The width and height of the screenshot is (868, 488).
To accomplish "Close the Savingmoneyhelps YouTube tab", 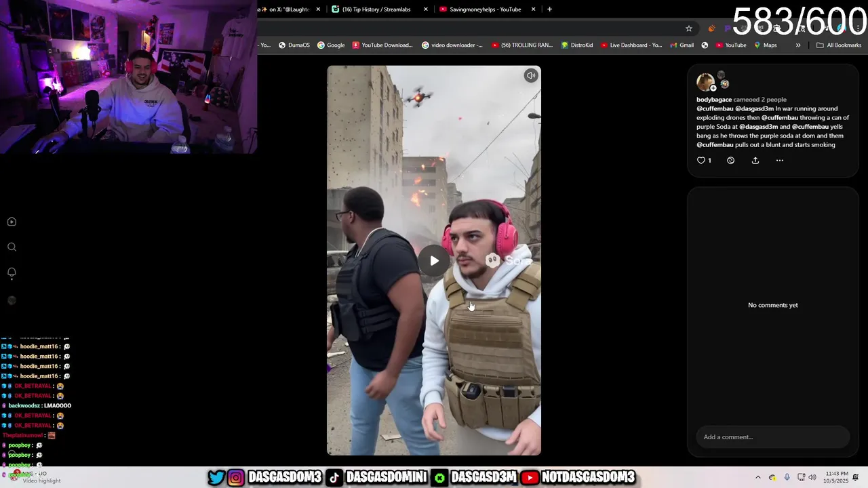I will click(x=534, y=9).
